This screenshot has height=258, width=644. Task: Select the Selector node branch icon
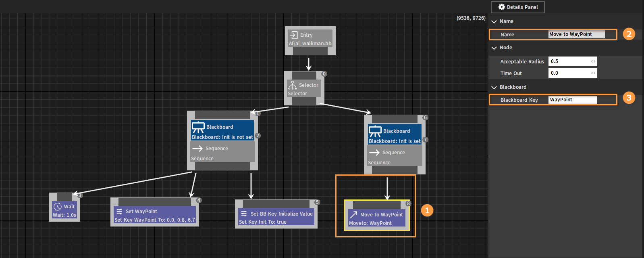click(x=293, y=85)
